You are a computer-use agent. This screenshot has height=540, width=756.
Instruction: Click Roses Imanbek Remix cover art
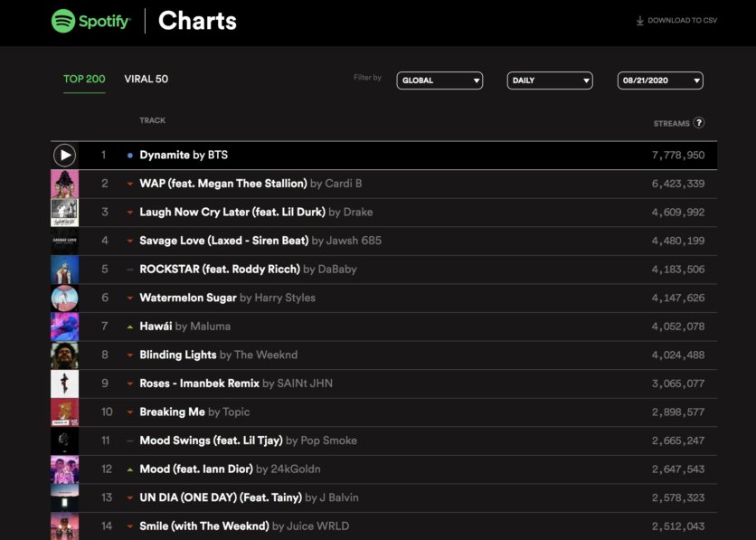(64, 384)
